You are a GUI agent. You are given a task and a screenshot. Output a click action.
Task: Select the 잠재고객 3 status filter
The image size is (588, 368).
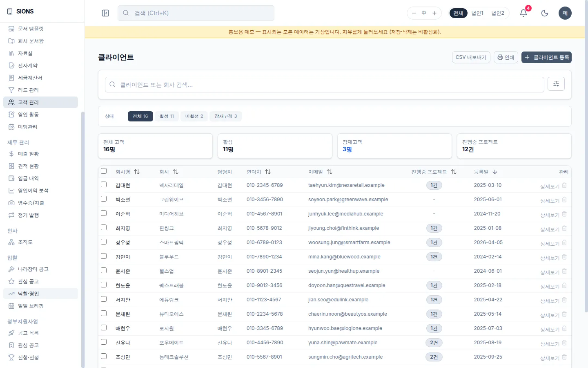click(226, 116)
